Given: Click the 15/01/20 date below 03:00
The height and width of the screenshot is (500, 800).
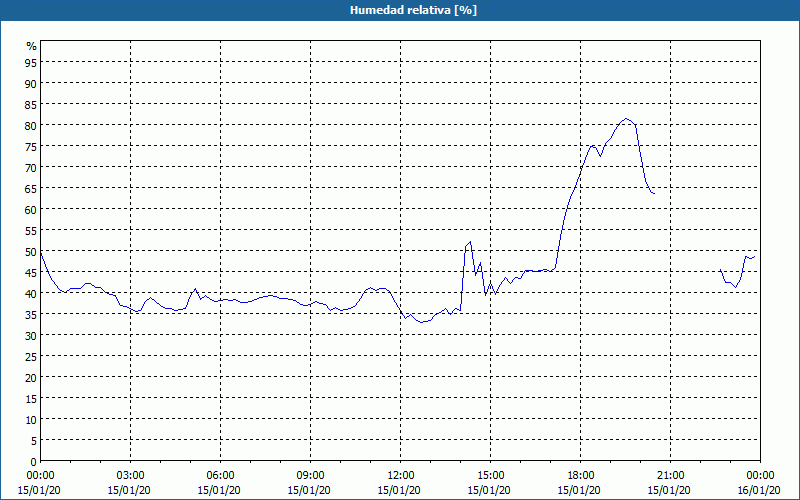Looking at the screenshot, I should tap(129, 490).
